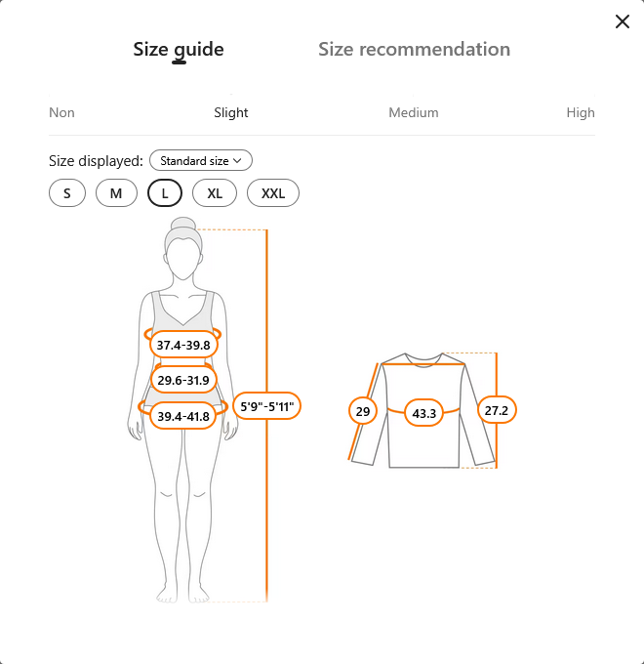
Task: Open the Size recommendation tab
Action: [414, 49]
